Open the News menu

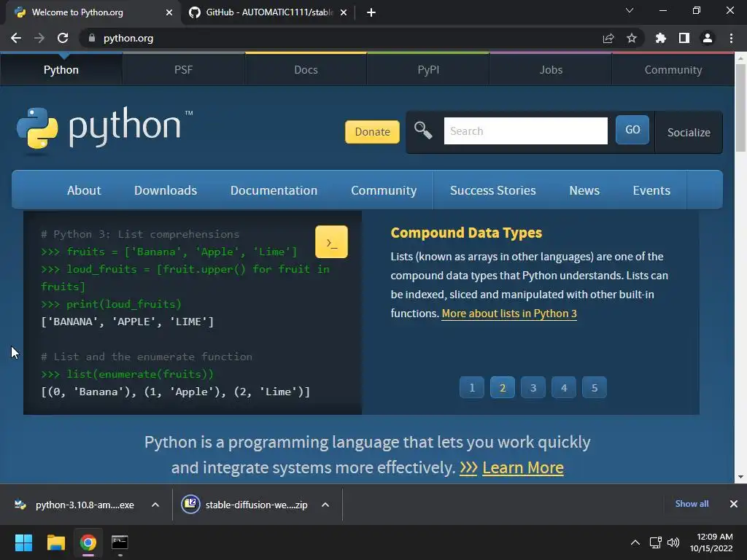tap(584, 190)
